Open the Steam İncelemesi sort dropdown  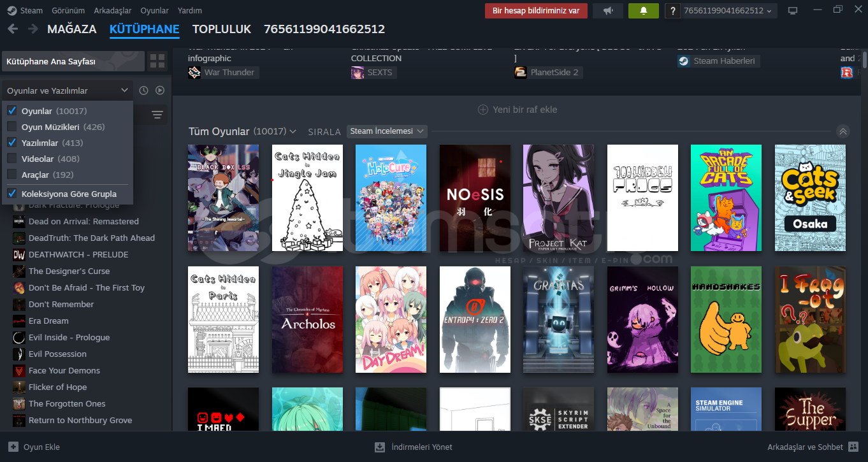point(387,131)
